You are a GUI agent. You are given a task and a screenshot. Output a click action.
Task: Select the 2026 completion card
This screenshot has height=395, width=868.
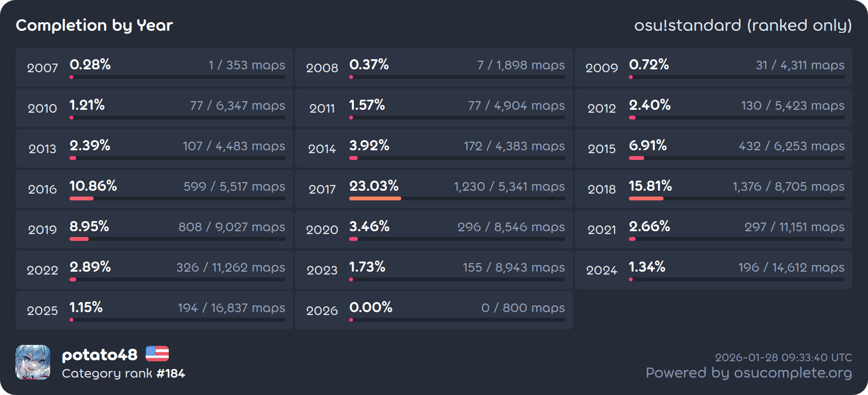(x=434, y=310)
